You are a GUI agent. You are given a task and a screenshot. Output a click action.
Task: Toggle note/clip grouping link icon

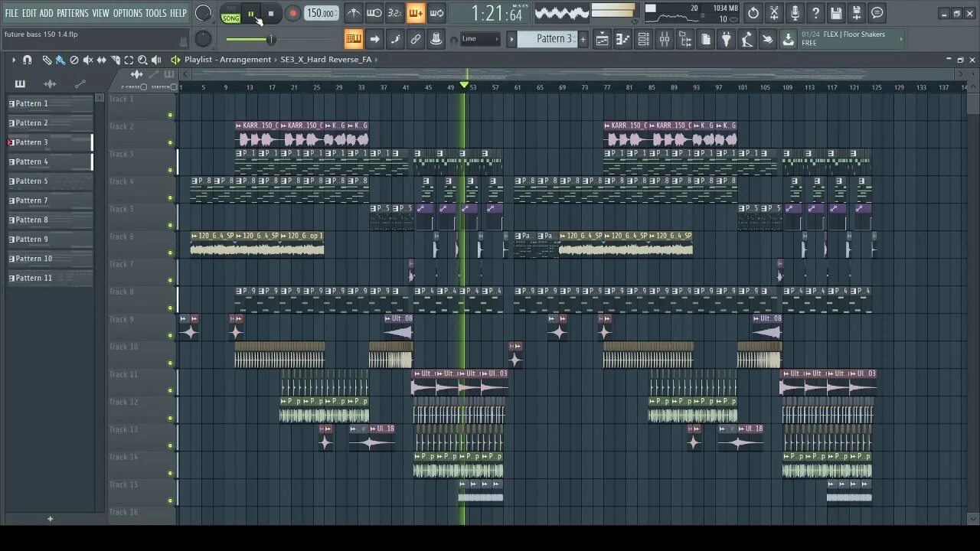pos(416,38)
